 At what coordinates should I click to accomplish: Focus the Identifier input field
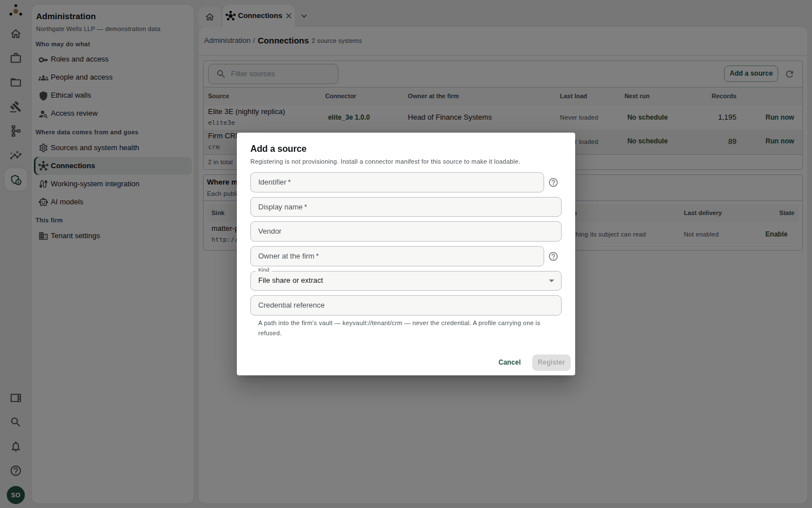coord(397,182)
